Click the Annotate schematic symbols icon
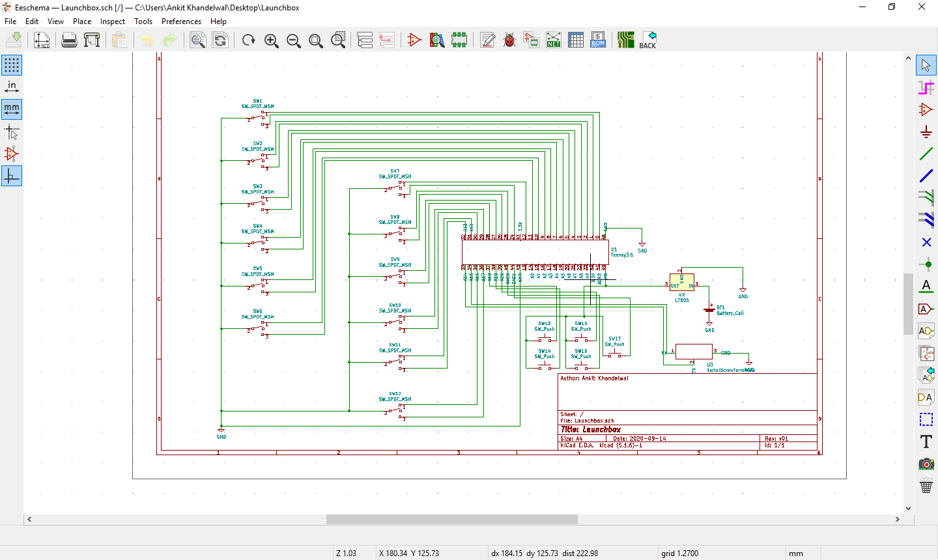This screenshot has height=560, width=938. pyautogui.click(x=487, y=40)
